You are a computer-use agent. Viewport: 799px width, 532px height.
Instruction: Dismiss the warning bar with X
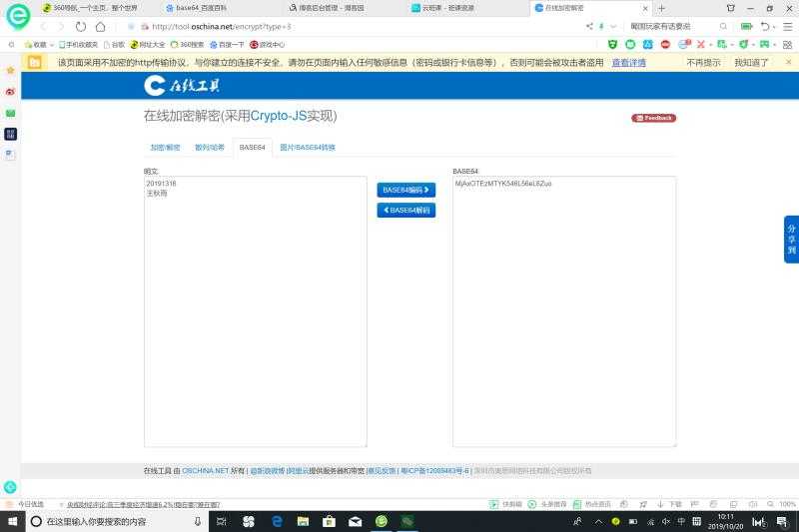(788, 62)
